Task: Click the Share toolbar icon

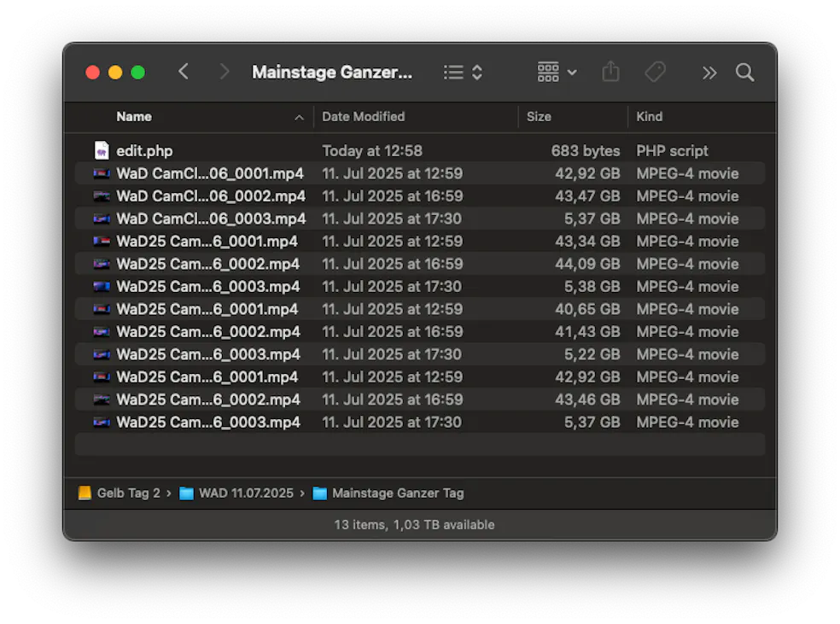Action: [x=610, y=71]
